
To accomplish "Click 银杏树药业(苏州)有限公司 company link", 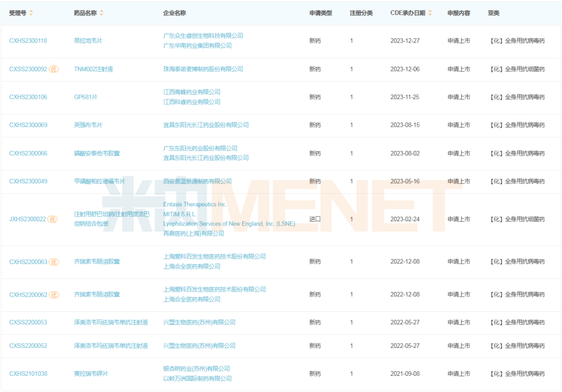I will (196, 369).
